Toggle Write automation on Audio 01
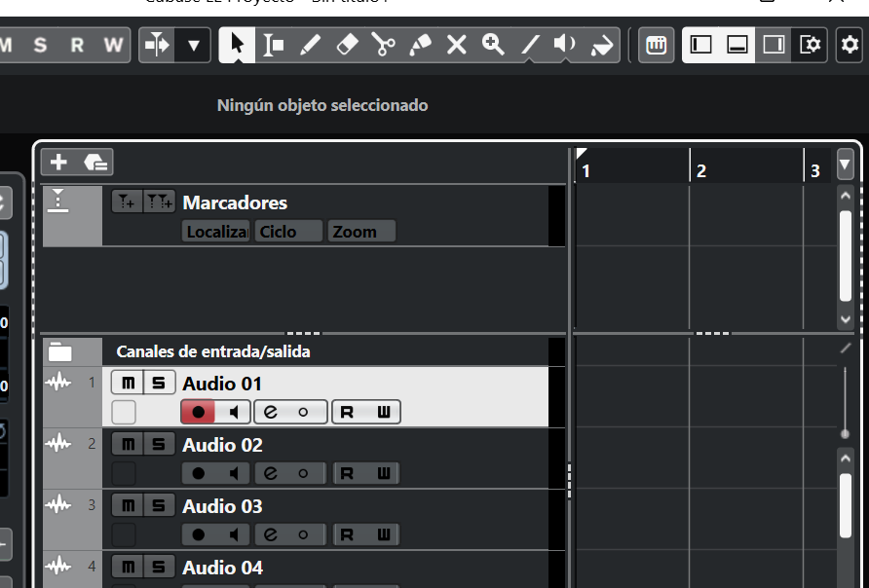 384,413
